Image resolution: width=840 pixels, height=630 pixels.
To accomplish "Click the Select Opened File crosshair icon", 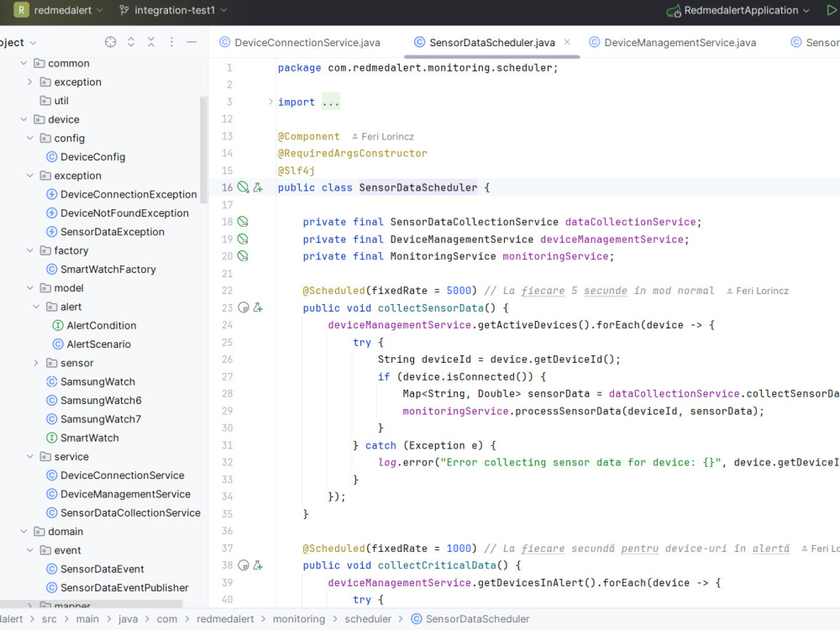I will [x=110, y=42].
